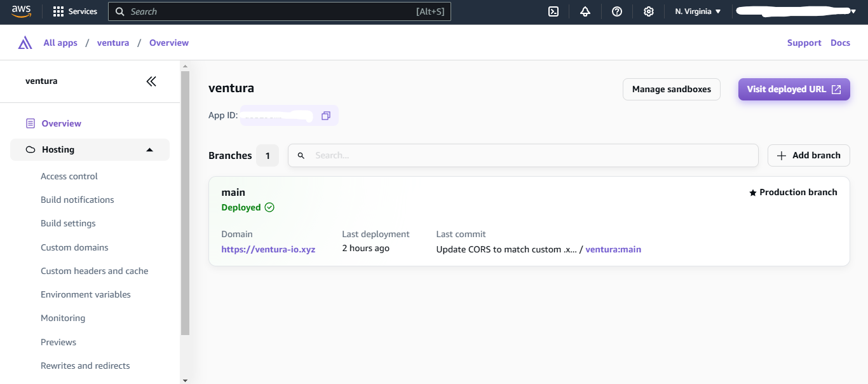Viewport: 868px width, 384px height.
Task: Click the main branch name
Action: tap(233, 192)
